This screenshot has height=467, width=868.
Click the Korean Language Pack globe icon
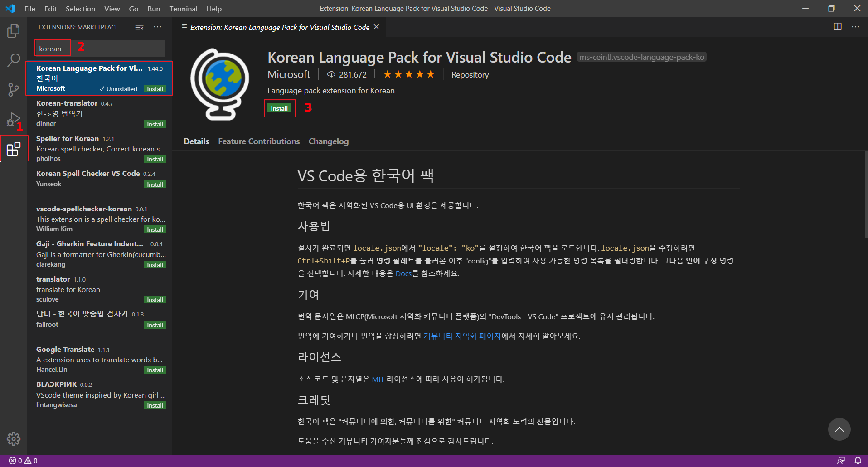pyautogui.click(x=220, y=84)
